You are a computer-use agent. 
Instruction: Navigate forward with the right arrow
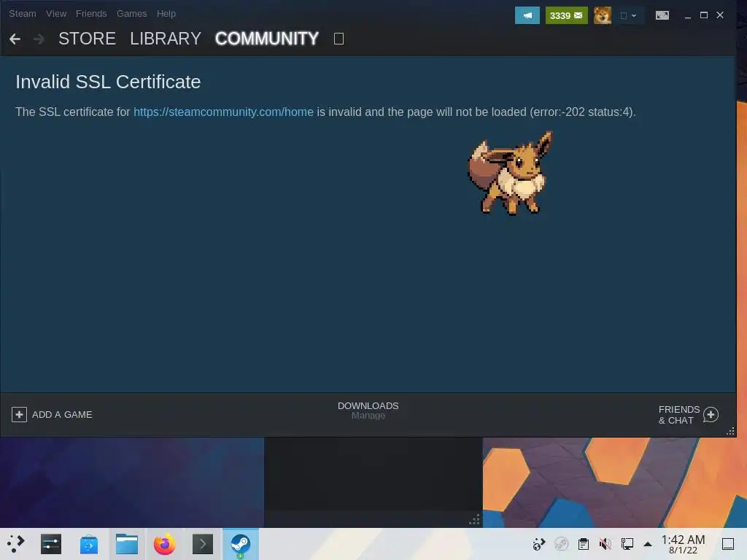(x=39, y=39)
